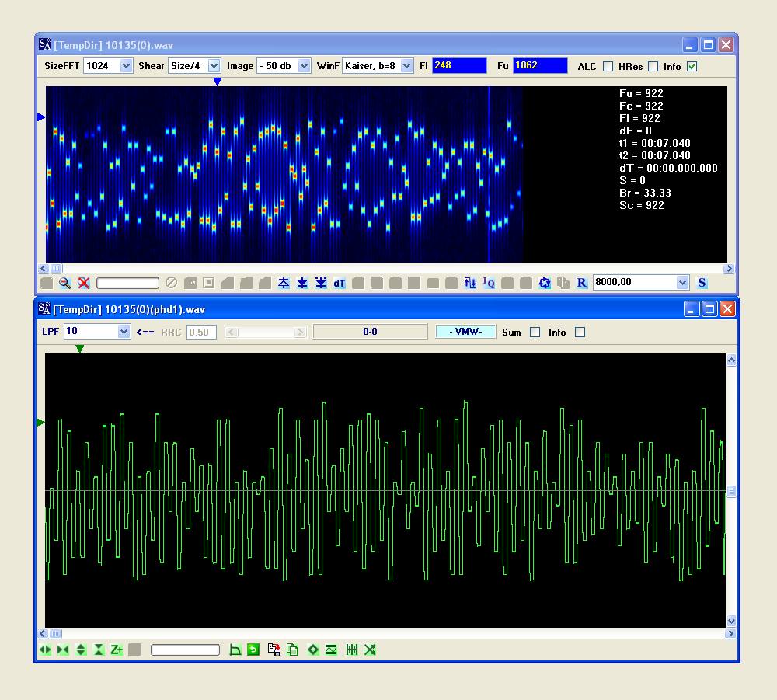Viewport: 777px width, 700px height.
Task: Open the SizeFFT dropdown
Action: [126, 66]
